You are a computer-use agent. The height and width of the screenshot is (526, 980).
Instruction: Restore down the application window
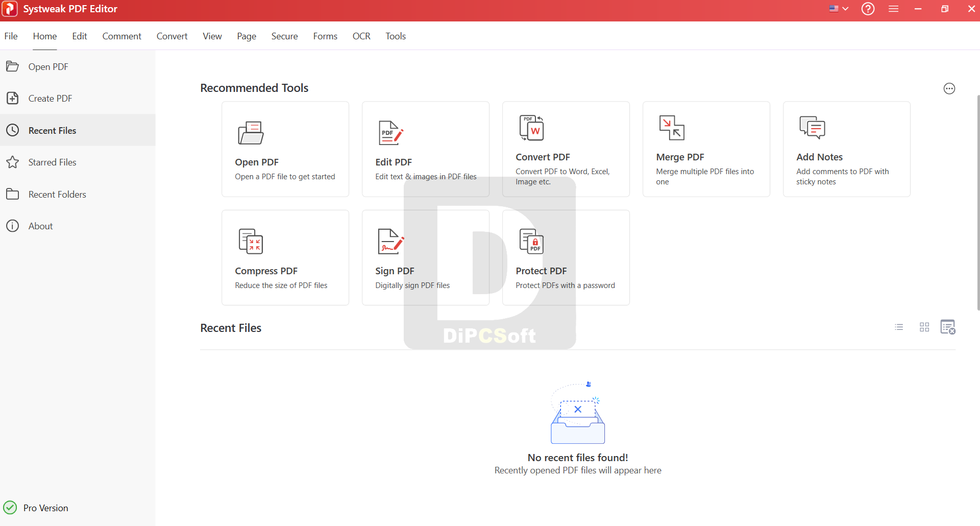(945, 9)
